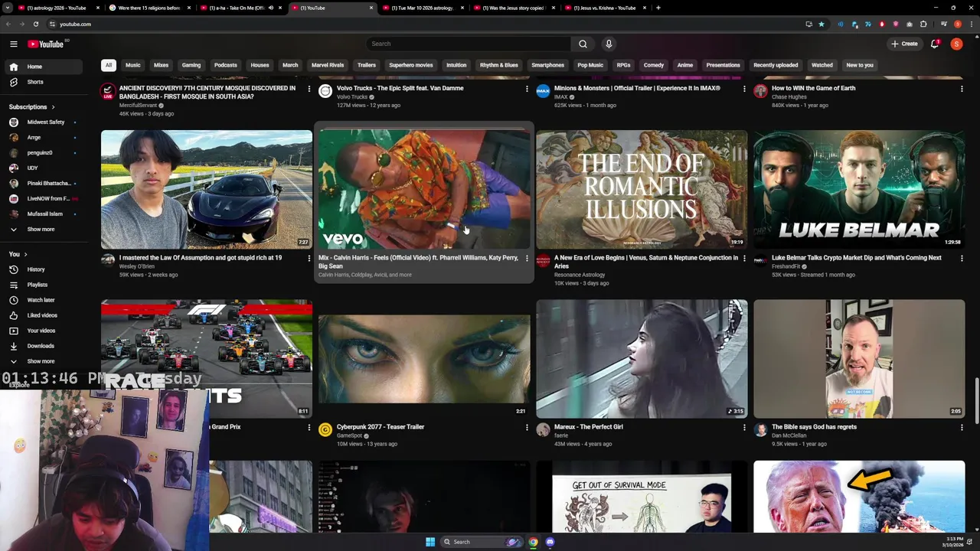Bookmark this page with star icon
The image size is (980, 551).
coord(822,24)
